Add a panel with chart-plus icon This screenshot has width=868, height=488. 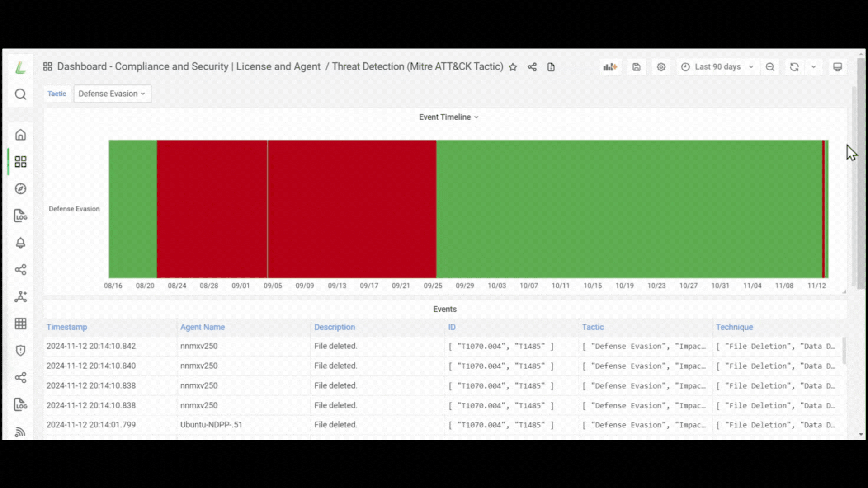(610, 67)
